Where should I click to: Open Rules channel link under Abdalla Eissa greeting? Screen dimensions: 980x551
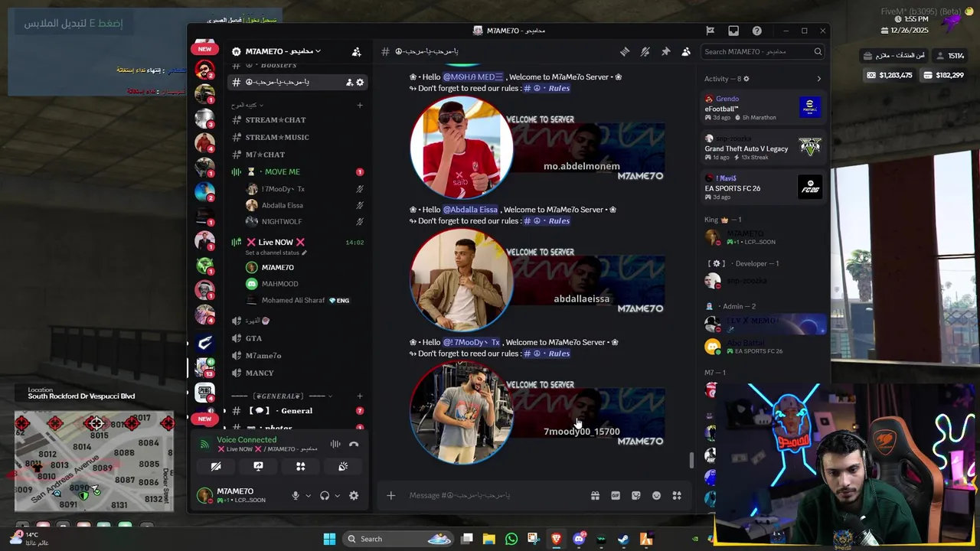click(546, 221)
